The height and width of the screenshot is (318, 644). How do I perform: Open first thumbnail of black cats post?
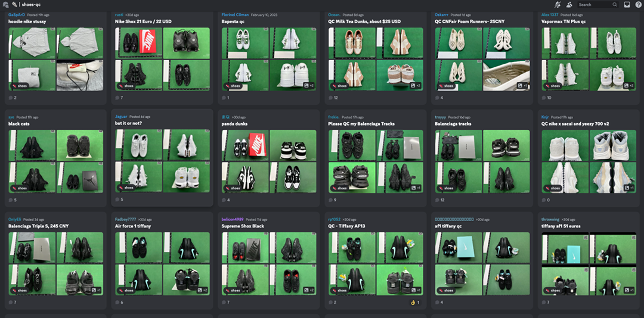pos(32,145)
